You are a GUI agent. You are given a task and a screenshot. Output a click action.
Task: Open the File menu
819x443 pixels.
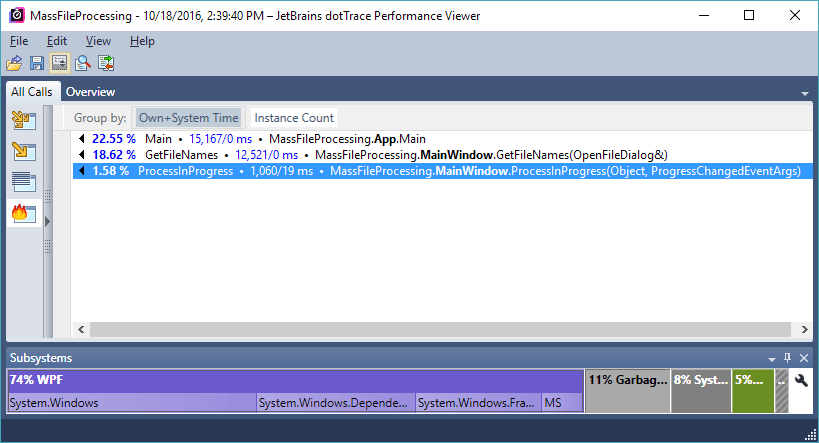19,41
